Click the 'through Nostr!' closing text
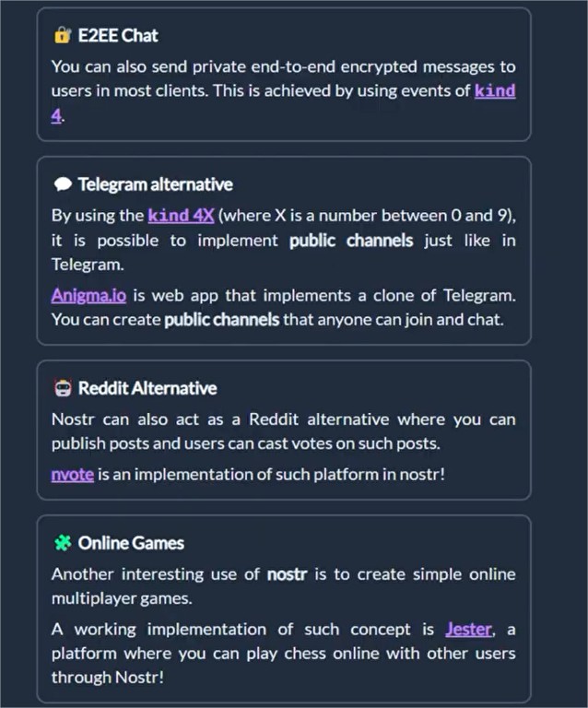The height and width of the screenshot is (708, 588). point(108,678)
